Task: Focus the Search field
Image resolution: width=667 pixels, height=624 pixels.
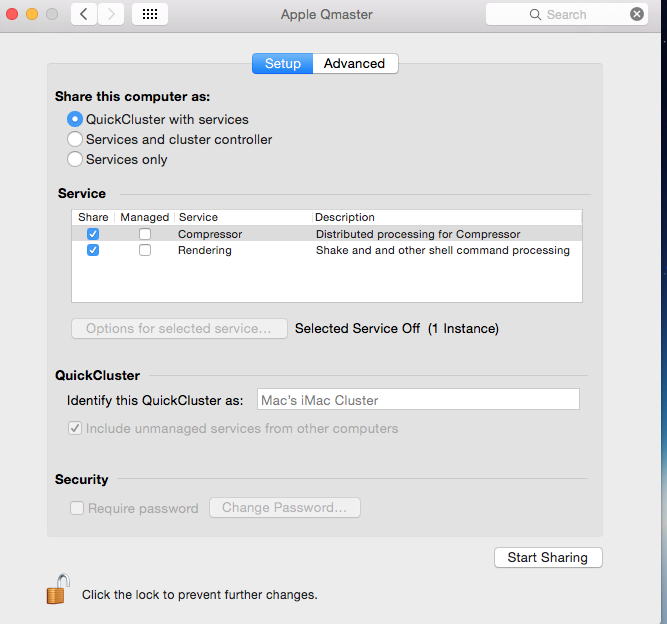Action: (567, 14)
